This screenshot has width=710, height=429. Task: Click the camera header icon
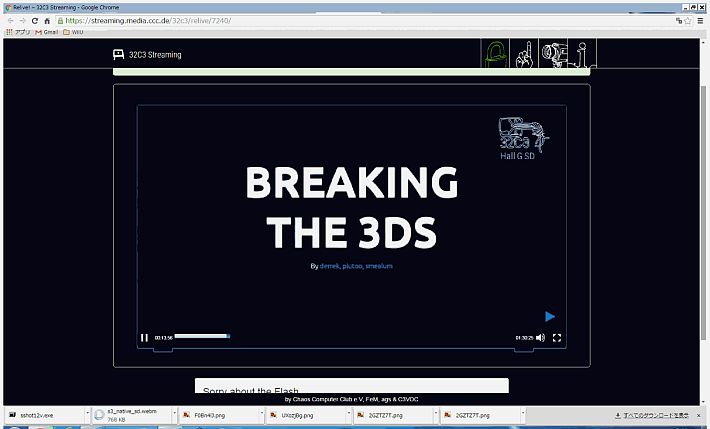(x=553, y=53)
